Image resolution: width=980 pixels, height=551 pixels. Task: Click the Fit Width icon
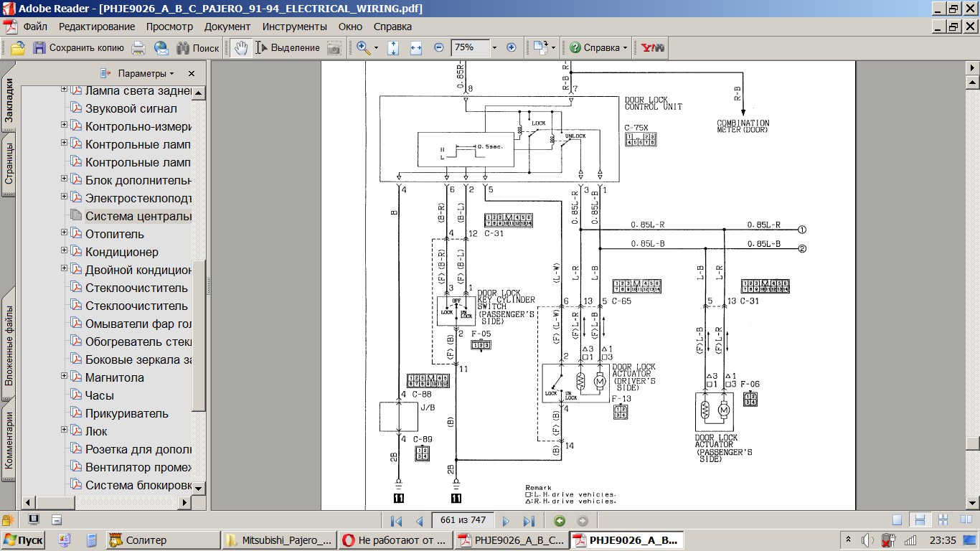coord(416,48)
